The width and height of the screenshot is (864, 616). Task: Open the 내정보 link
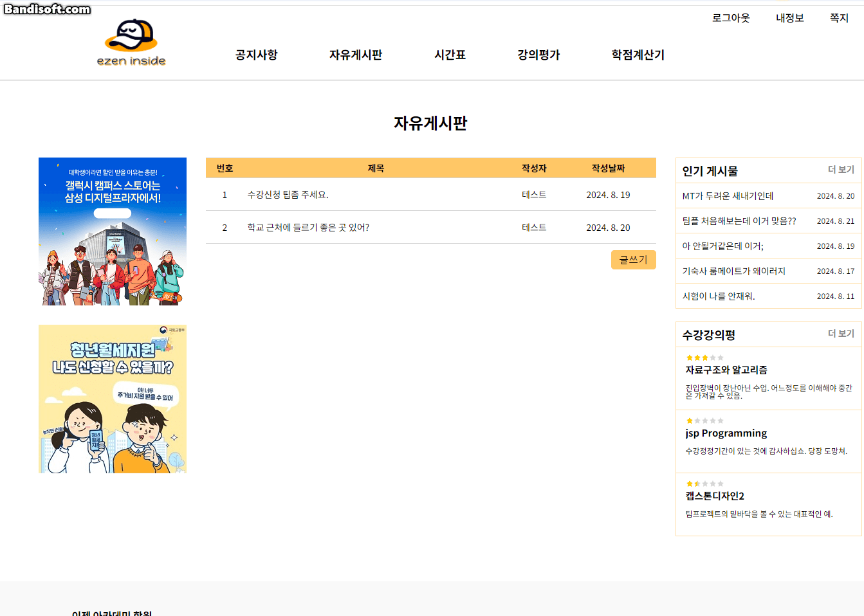(x=790, y=18)
